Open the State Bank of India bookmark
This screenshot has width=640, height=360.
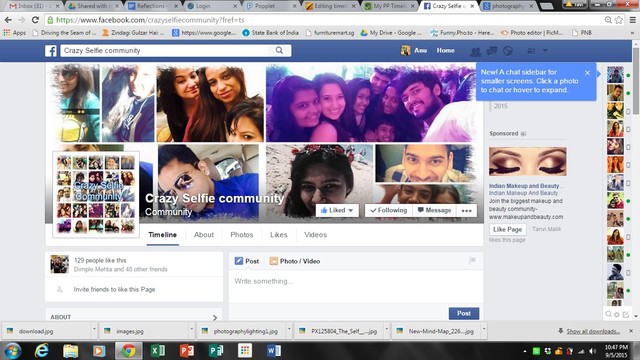[x=270, y=33]
